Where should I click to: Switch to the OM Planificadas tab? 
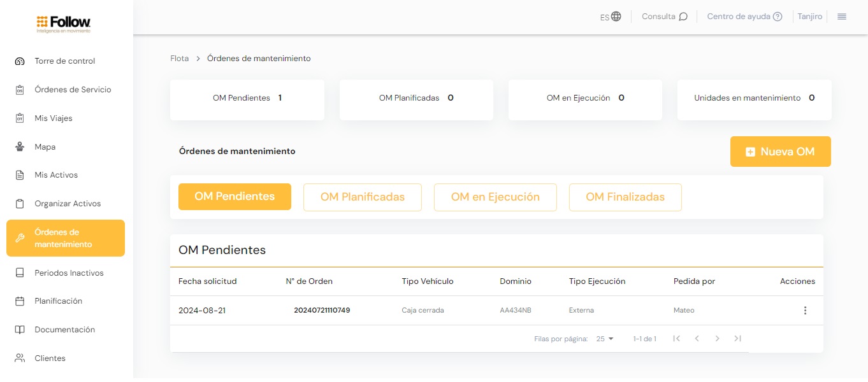pos(362,197)
